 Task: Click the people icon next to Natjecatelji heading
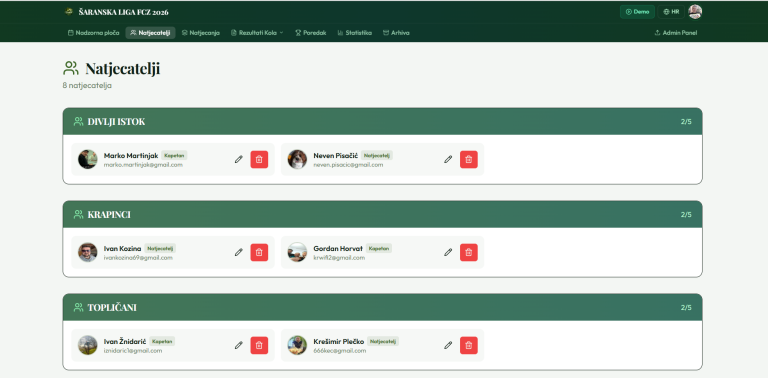71,68
